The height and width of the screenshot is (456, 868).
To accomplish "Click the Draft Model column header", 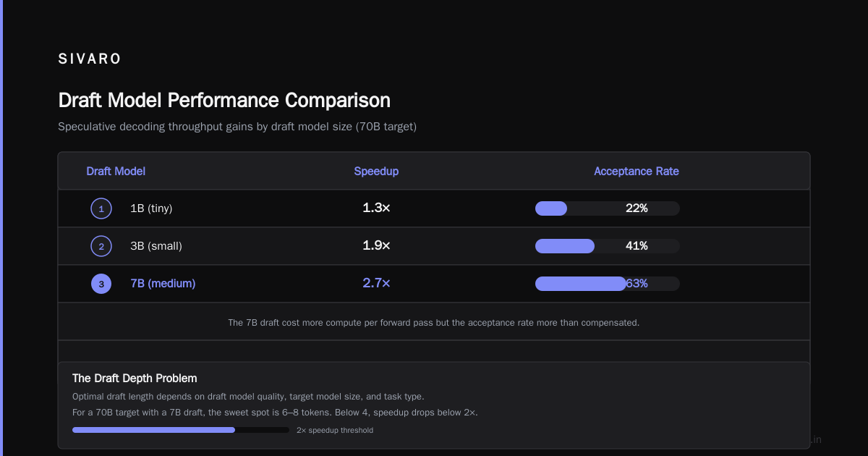I will pos(116,172).
